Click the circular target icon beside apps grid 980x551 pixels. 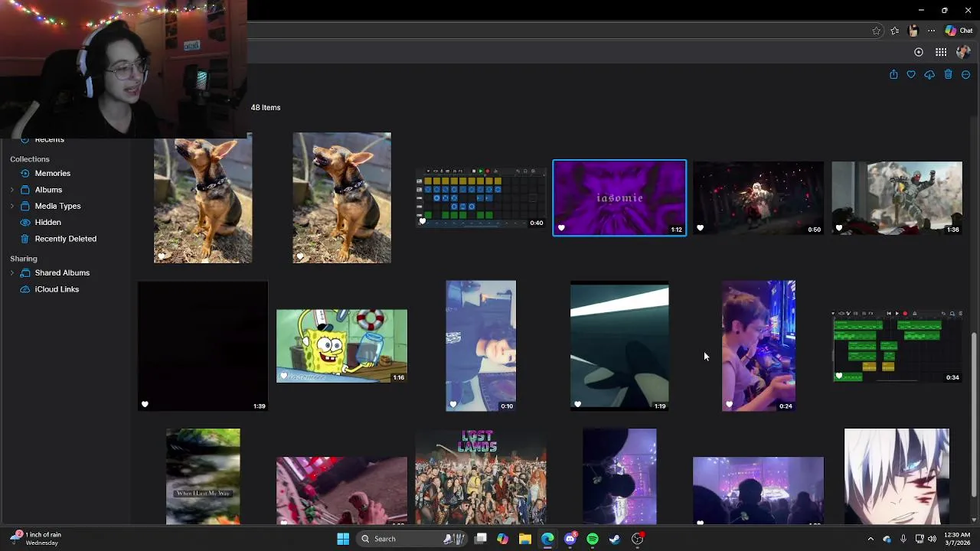pyautogui.click(x=919, y=52)
